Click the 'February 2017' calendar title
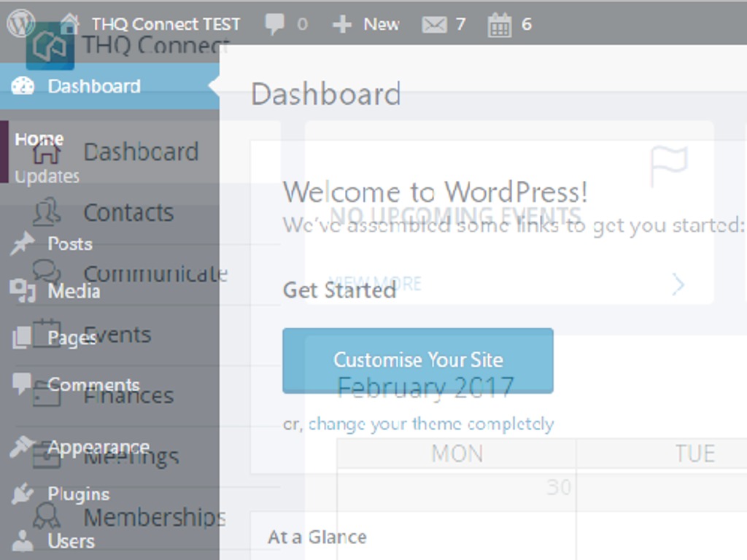747x560 pixels. coord(425,387)
